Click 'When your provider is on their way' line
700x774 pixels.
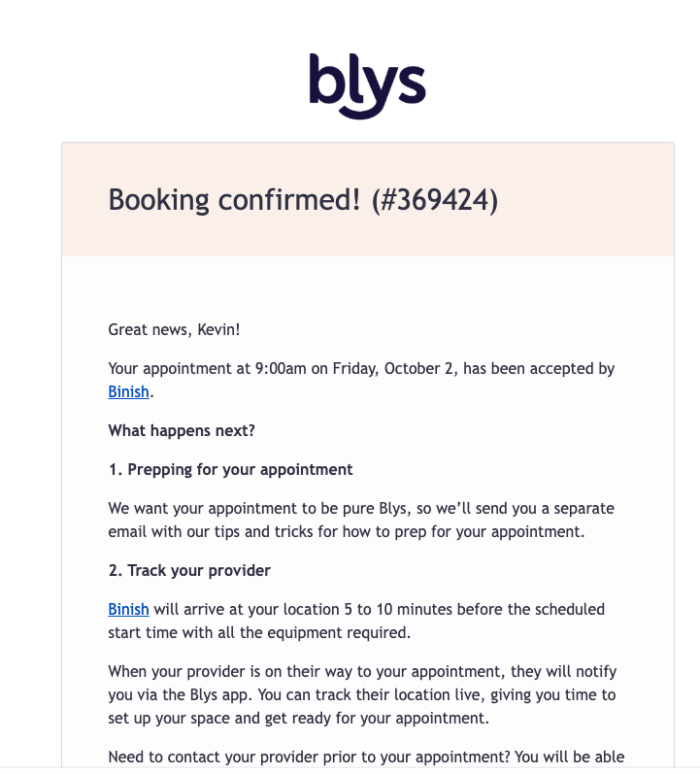[362, 672]
